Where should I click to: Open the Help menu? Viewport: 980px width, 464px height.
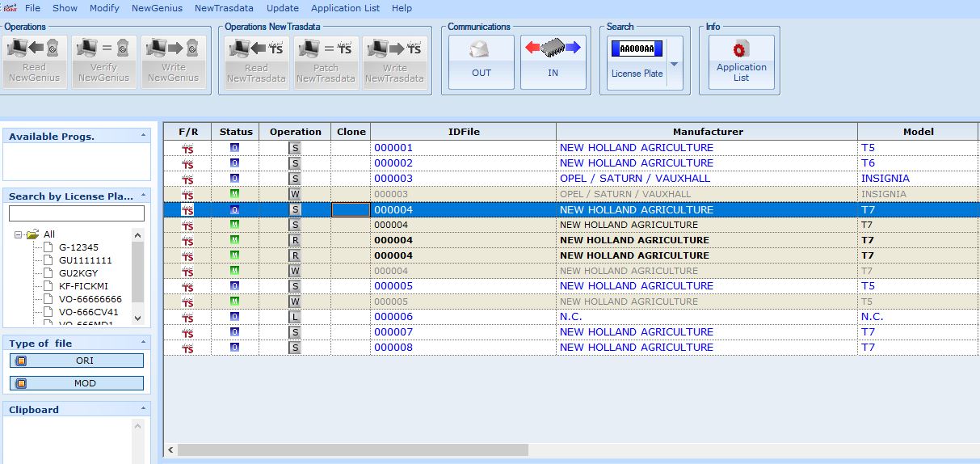click(x=402, y=8)
